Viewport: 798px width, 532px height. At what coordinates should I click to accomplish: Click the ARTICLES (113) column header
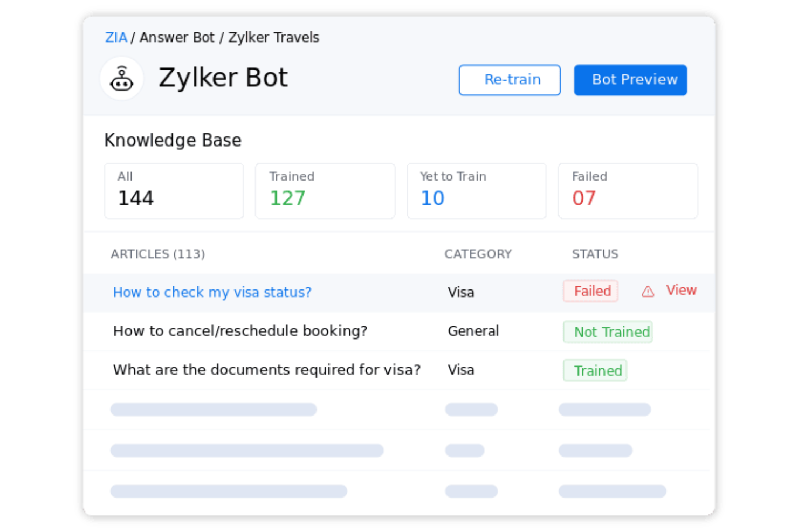(x=158, y=254)
